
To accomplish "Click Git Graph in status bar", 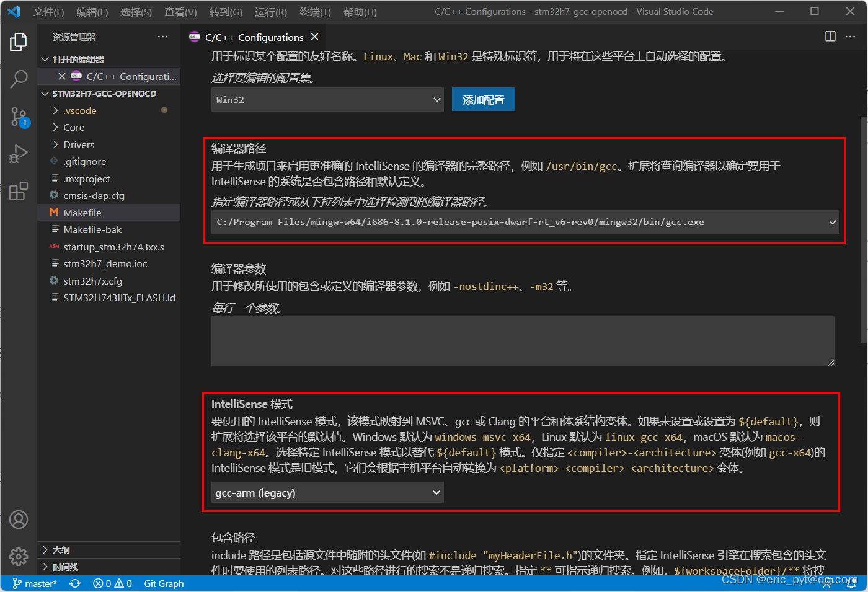I will click(x=164, y=583).
